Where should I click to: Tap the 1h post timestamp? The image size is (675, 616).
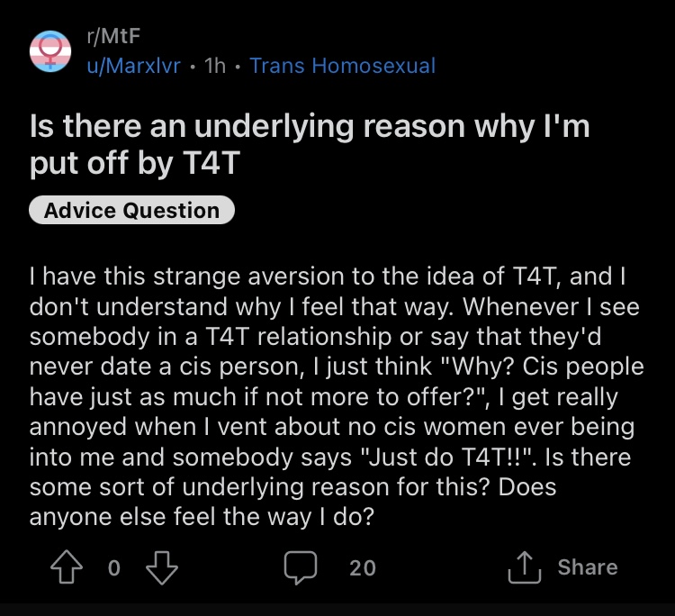pyautogui.click(x=215, y=66)
